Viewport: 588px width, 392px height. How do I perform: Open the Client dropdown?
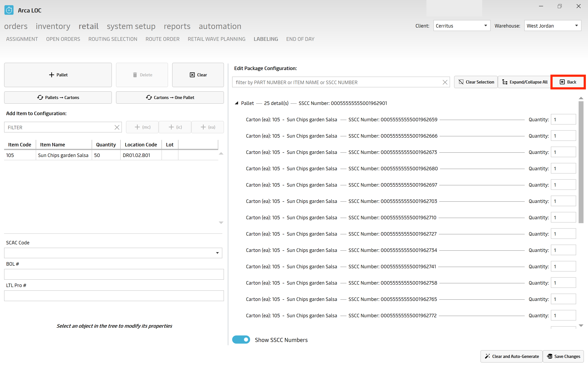coord(462,26)
